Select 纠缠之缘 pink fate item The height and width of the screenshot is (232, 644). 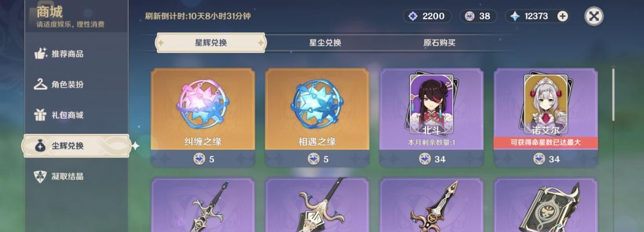click(203, 117)
